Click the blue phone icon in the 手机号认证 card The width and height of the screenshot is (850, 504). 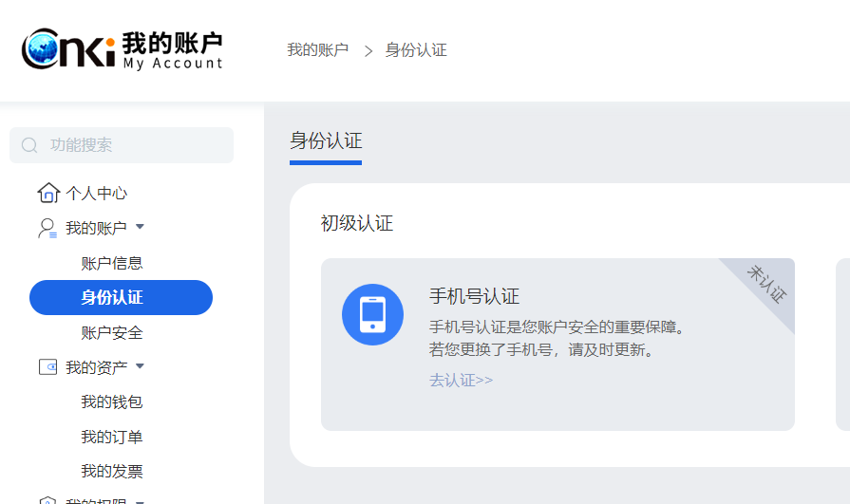[372, 314]
